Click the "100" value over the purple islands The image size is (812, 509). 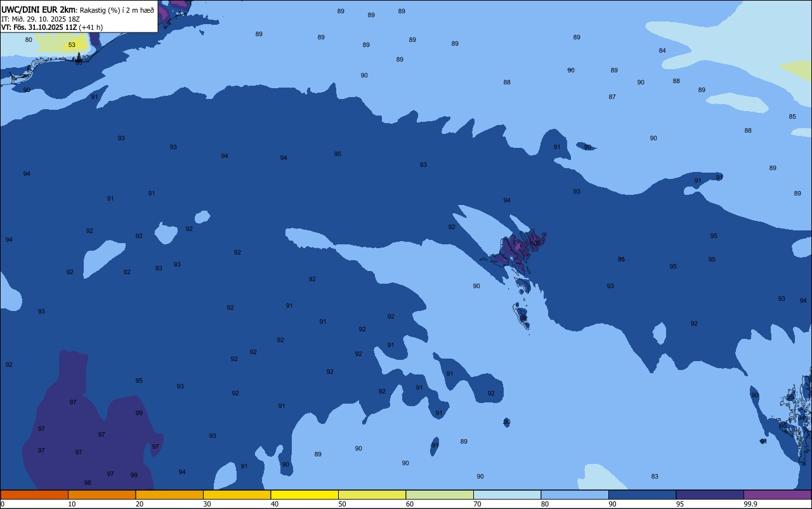pyautogui.click(x=536, y=244)
